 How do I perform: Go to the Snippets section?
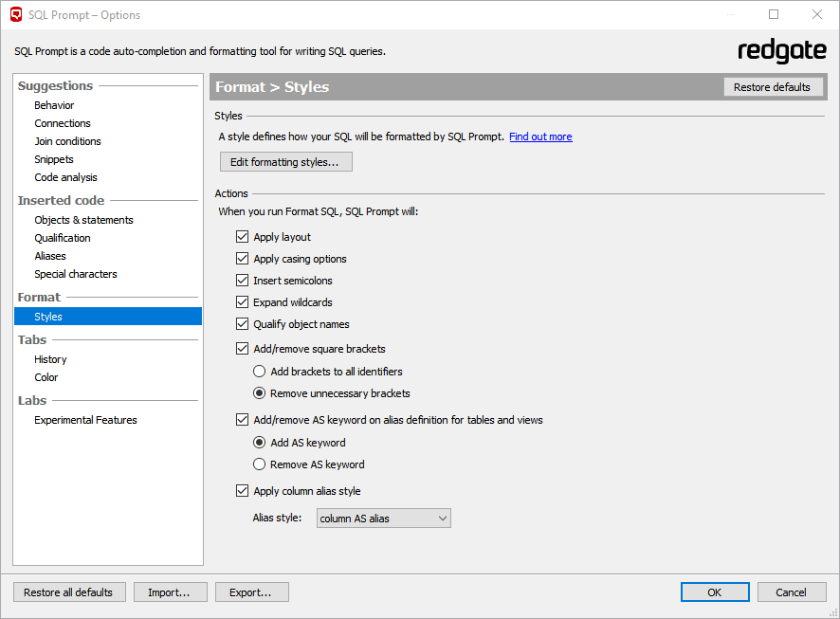pyautogui.click(x=54, y=159)
